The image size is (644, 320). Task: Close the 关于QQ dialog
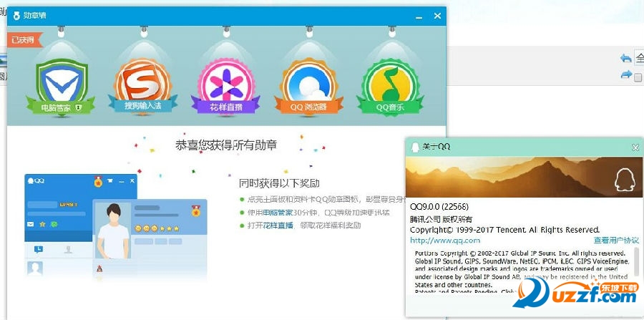click(x=635, y=147)
